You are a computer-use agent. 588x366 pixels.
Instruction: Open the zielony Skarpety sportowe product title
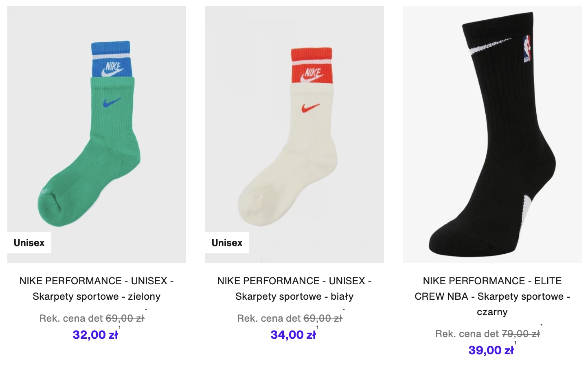[97, 289]
